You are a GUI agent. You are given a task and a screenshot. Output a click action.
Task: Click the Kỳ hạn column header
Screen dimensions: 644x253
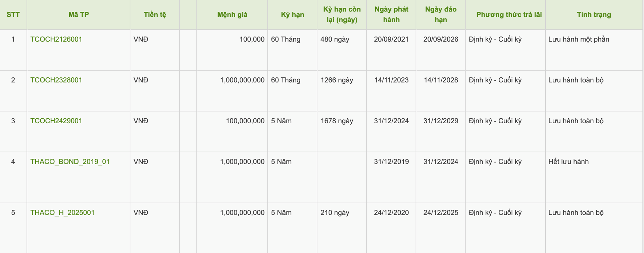292,15
